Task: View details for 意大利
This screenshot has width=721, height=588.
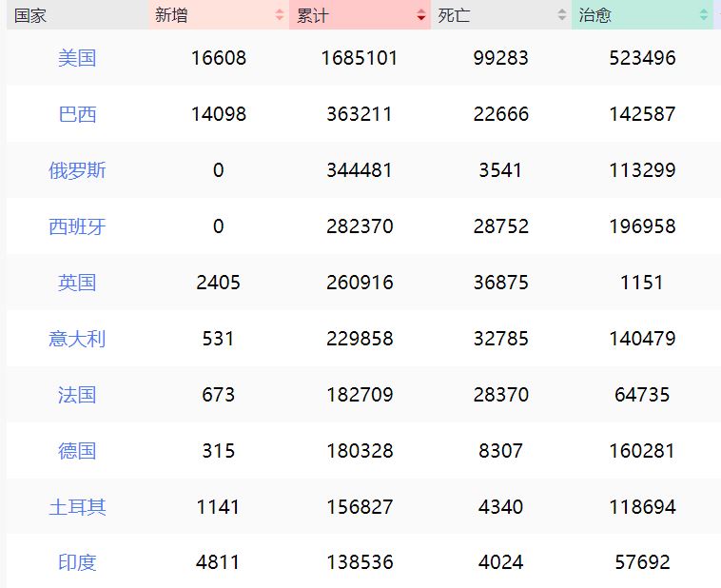Action: (x=77, y=339)
